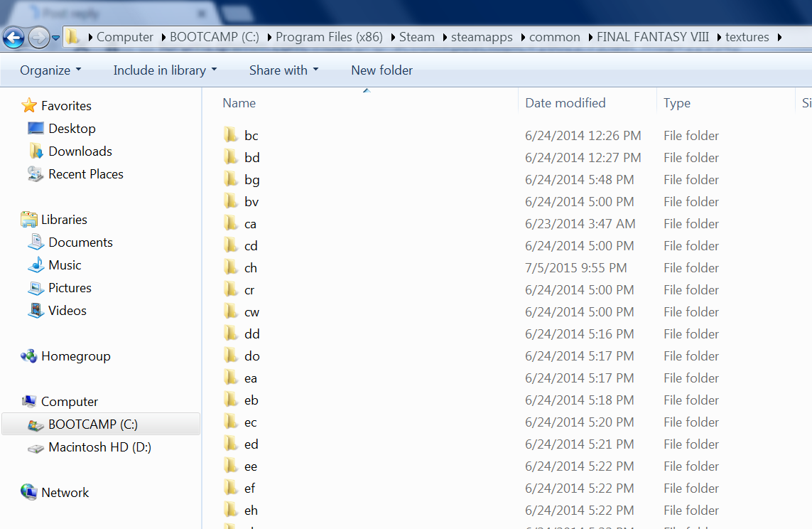Click the Pictures library icon
Image resolution: width=812 pixels, height=529 pixels.
pyautogui.click(x=36, y=287)
